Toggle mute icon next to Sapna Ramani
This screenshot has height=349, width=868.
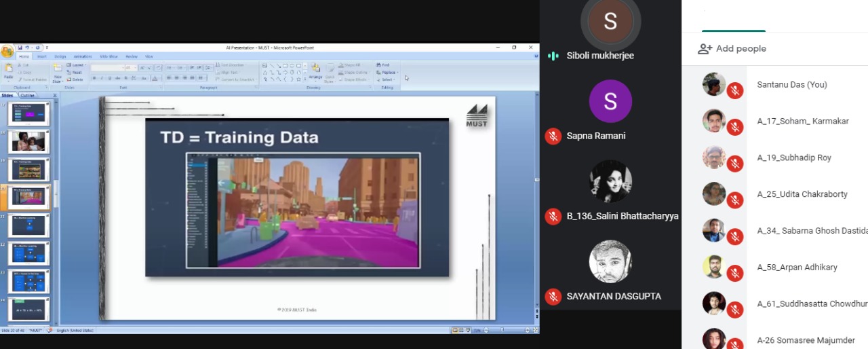coord(553,136)
